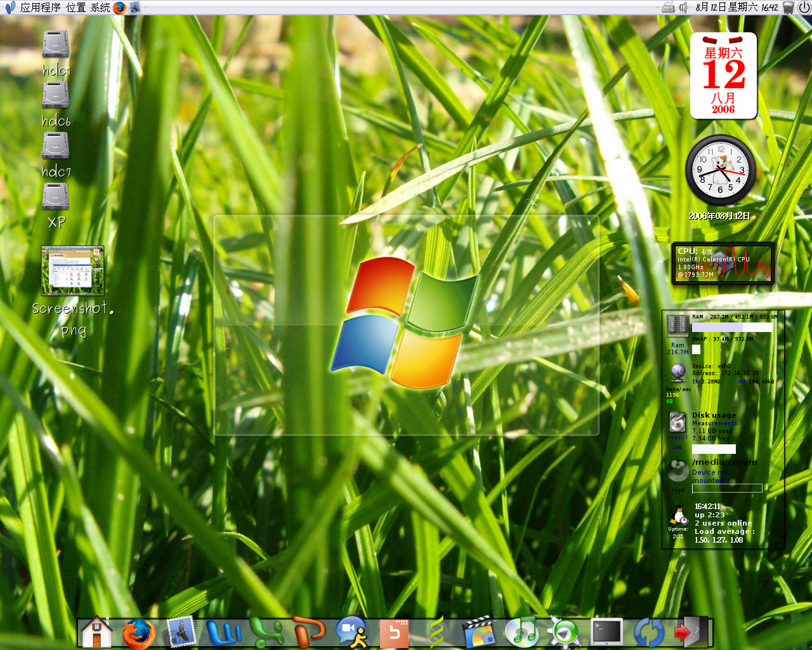Image resolution: width=812 pixels, height=650 pixels.
Task: Launch the blue W word processor in dock
Action: tap(223, 633)
